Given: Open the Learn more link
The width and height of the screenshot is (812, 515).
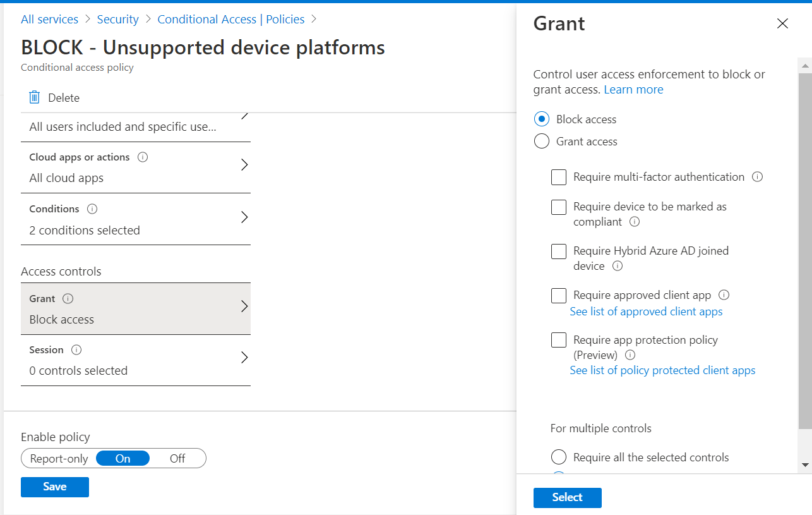Looking at the screenshot, I should pos(633,90).
